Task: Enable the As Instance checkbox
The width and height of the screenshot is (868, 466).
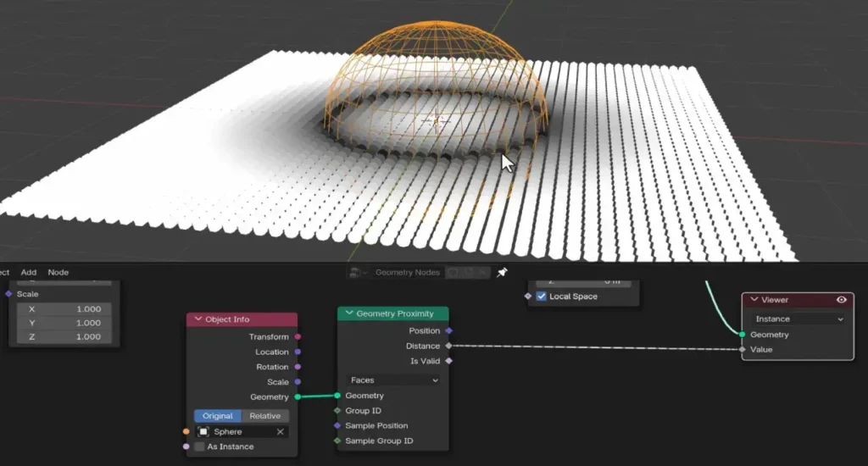Action: (199, 447)
